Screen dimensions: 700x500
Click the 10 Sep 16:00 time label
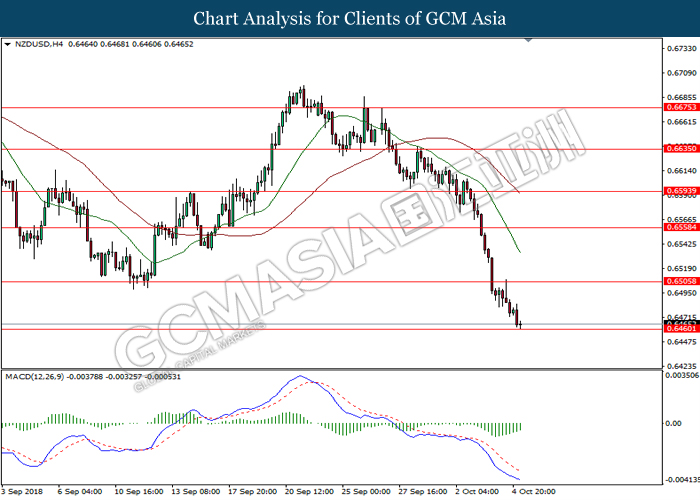pyautogui.click(x=139, y=492)
